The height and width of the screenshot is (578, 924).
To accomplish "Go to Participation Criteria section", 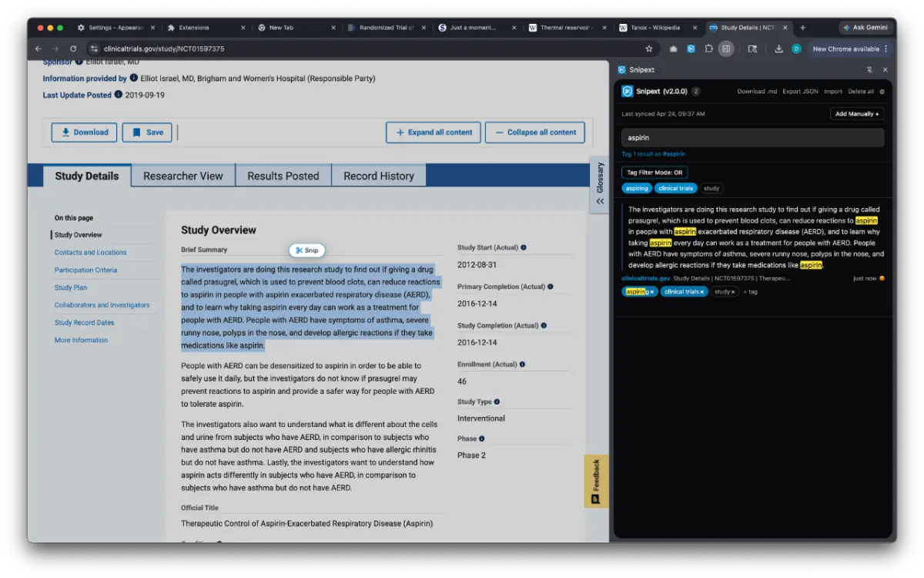I will [x=85, y=270].
